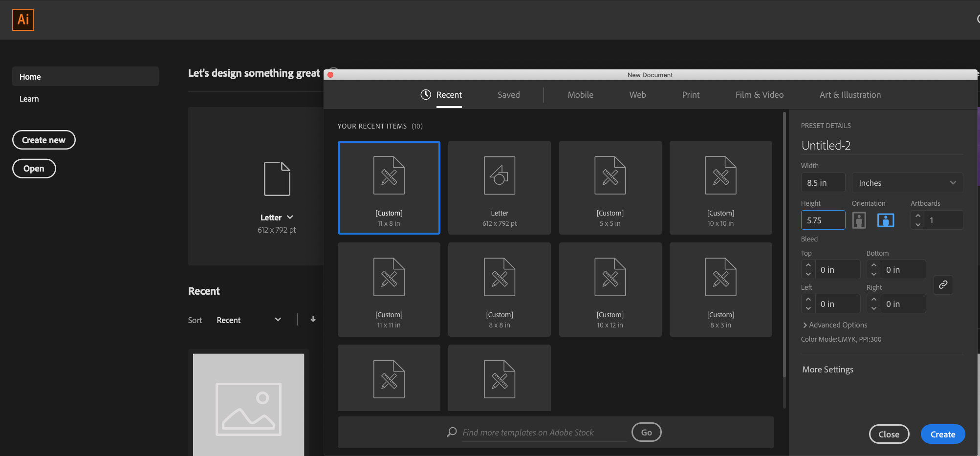Choose the Custom 10 x 10 in preset
Screen dimensions: 980x456
(x=721, y=188)
